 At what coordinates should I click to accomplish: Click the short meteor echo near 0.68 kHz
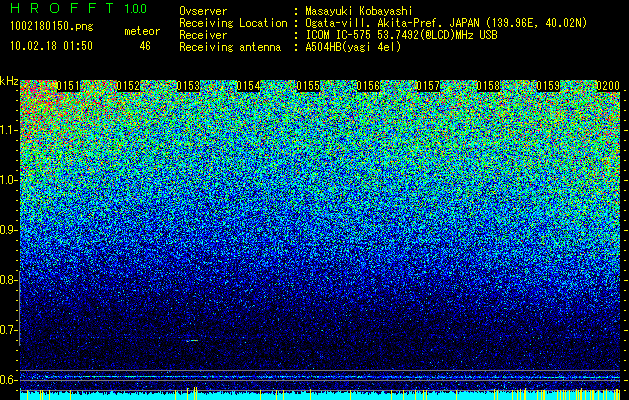point(192,341)
